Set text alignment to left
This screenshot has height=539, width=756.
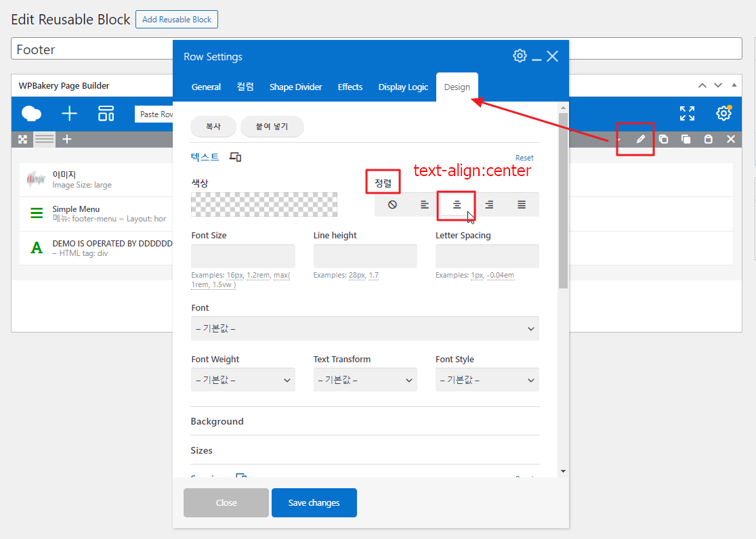click(424, 204)
